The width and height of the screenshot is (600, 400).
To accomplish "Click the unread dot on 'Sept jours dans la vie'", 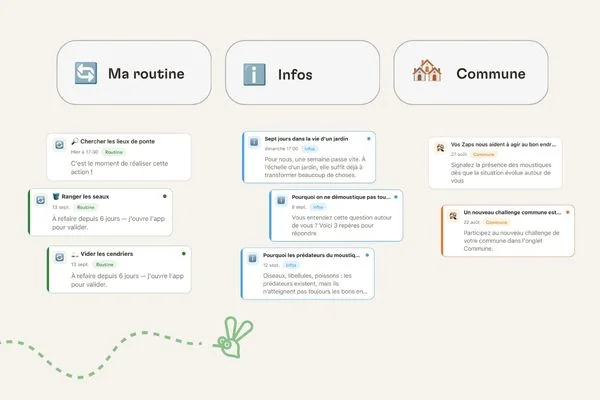I will 368,139.
